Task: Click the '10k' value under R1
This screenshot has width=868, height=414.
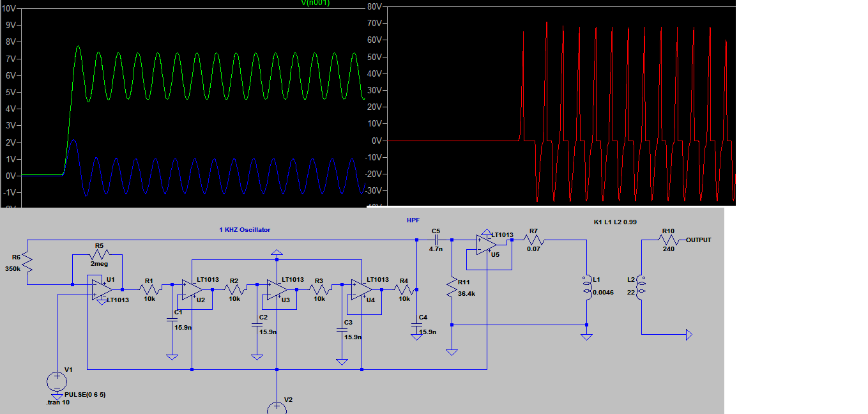Action: [149, 298]
